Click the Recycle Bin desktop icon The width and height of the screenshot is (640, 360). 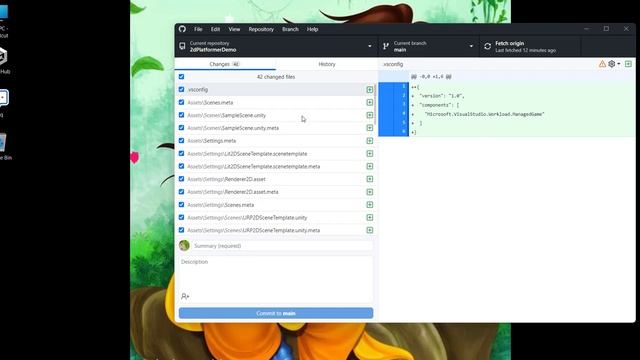(3, 142)
